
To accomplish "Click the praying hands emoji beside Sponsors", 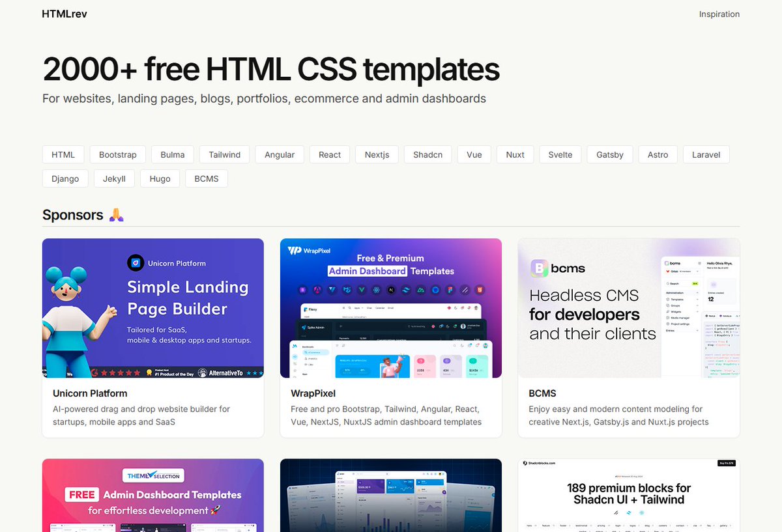I will [116, 215].
